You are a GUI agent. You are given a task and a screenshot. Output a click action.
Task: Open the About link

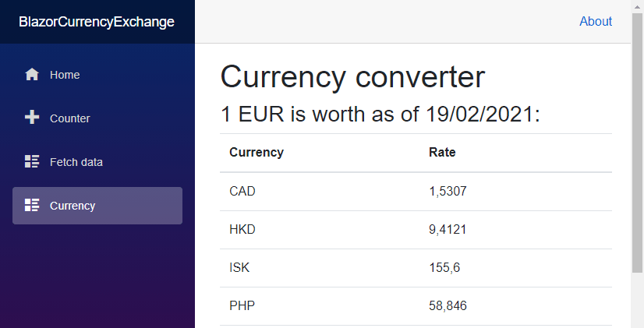pyautogui.click(x=596, y=22)
